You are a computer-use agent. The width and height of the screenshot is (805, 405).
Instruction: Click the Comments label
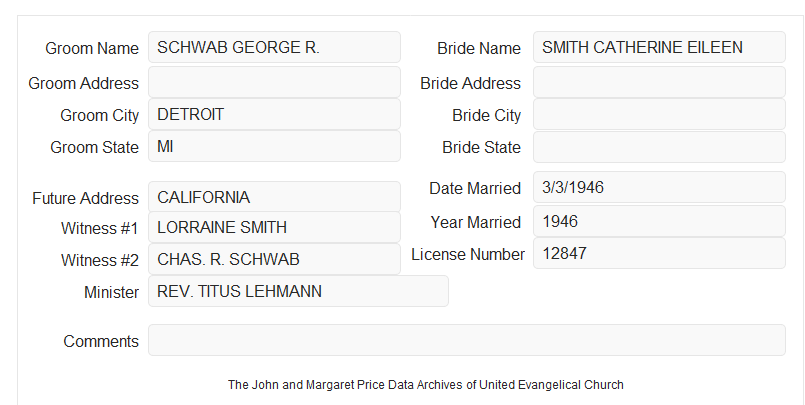click(x=101, y=341)
